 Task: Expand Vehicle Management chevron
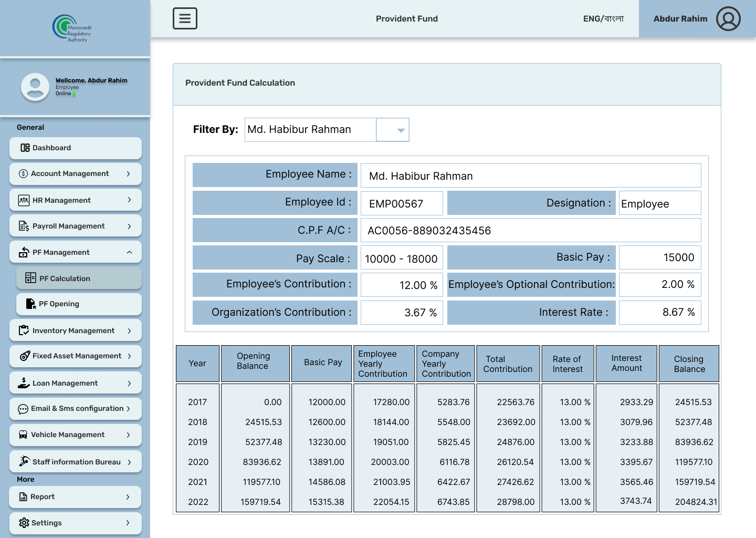point(129,434)
